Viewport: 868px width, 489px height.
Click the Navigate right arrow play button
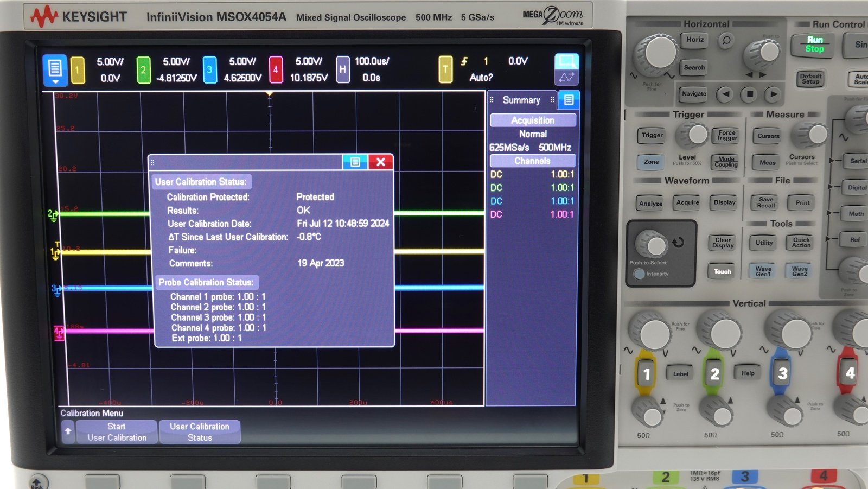(x=774, y=94)
